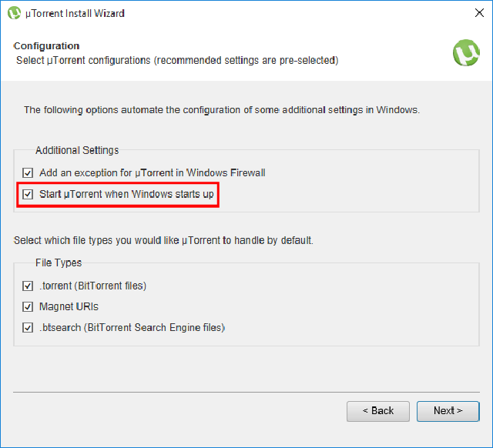Screen dimensions: 493x448
Task: Click the µTorrent icon in the title bar
Action: click(14, 13)
